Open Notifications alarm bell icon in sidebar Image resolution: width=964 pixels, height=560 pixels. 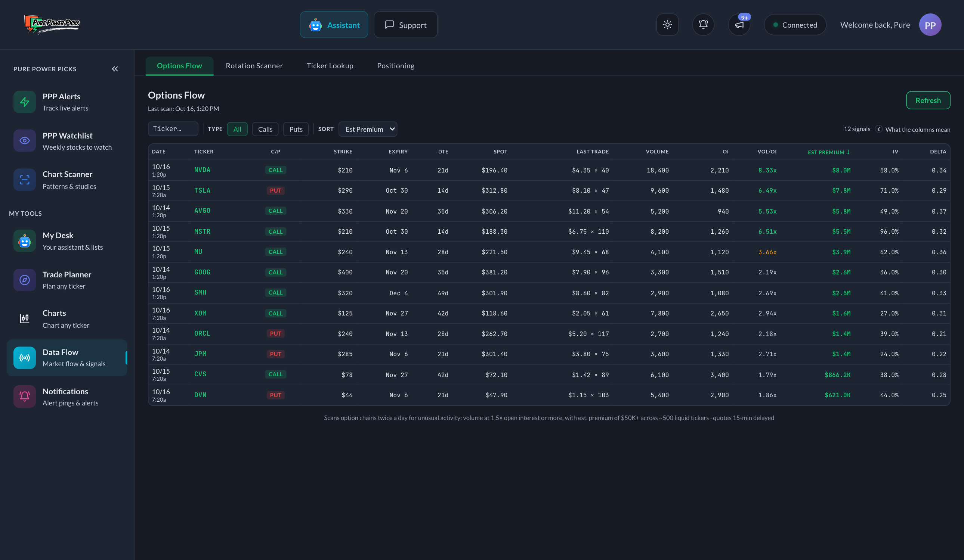[x=25, y=396]
